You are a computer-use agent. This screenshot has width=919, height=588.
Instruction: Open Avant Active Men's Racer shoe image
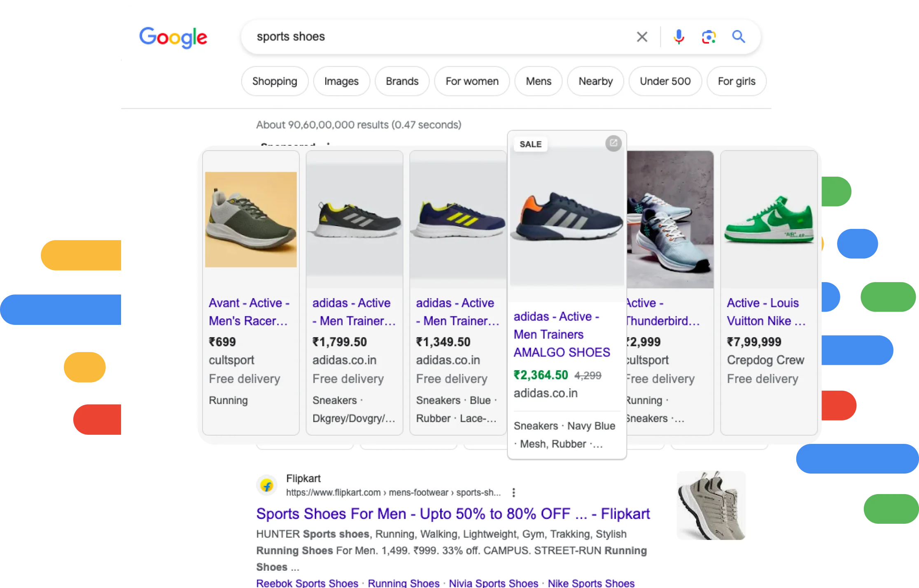click(251, 219)
